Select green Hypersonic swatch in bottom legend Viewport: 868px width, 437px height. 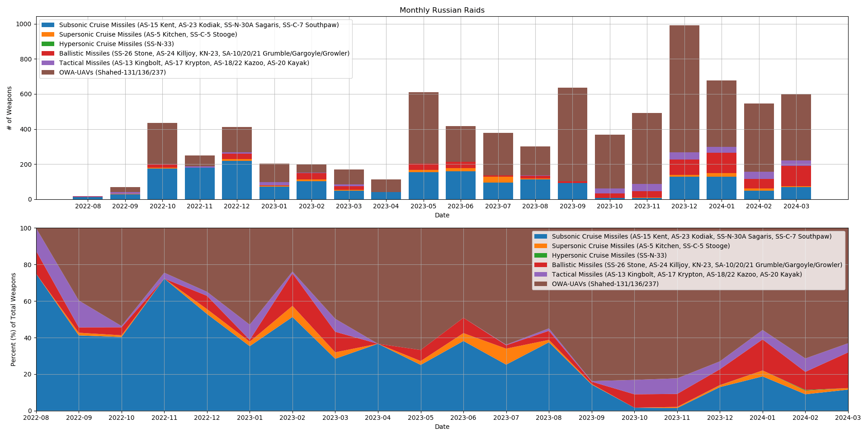click(x=541, y=256)
